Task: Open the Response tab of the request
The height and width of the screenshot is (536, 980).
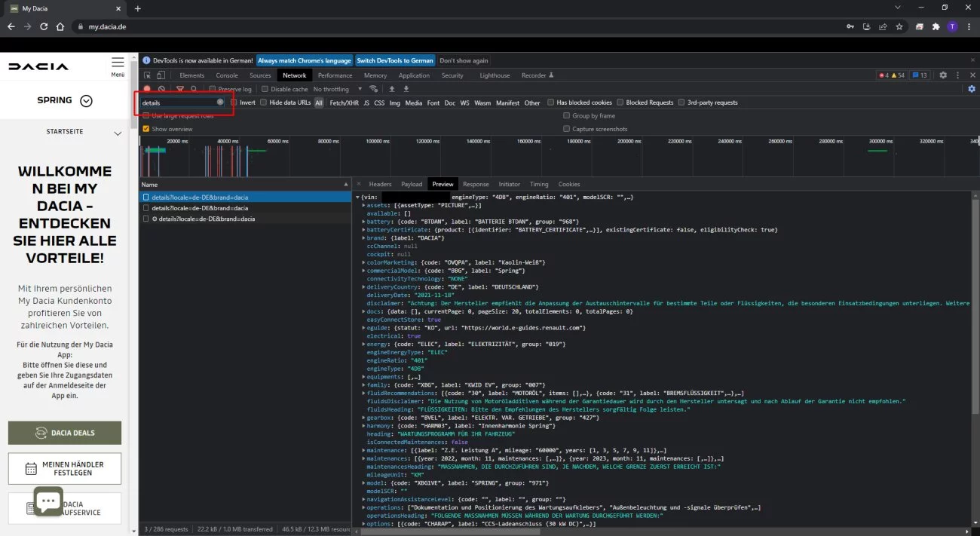Action: click(476, 184)
